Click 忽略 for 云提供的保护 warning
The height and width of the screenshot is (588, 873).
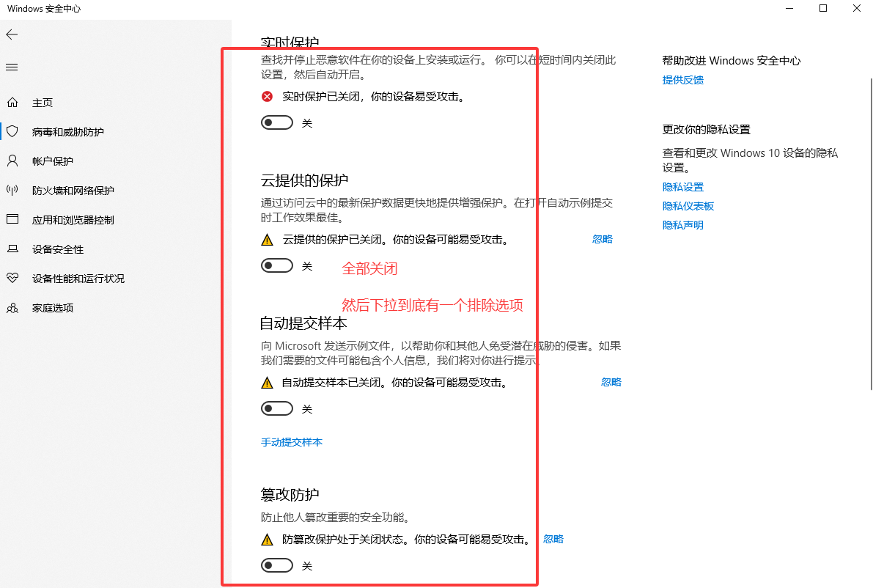[603, 240]
